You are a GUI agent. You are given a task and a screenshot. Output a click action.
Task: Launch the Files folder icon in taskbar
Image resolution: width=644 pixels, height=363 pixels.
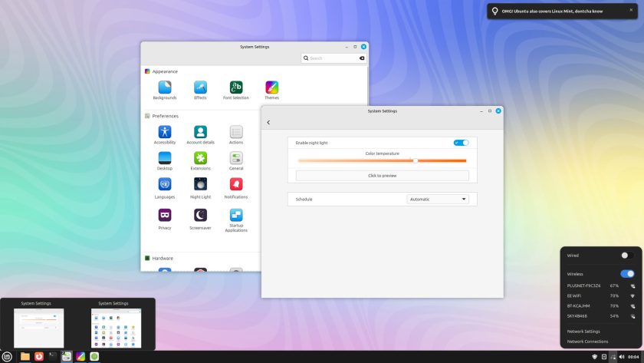25,356
